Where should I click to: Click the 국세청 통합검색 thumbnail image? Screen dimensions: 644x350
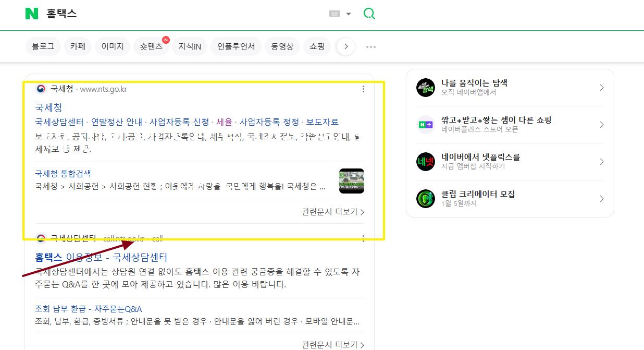tap(352, 181)
